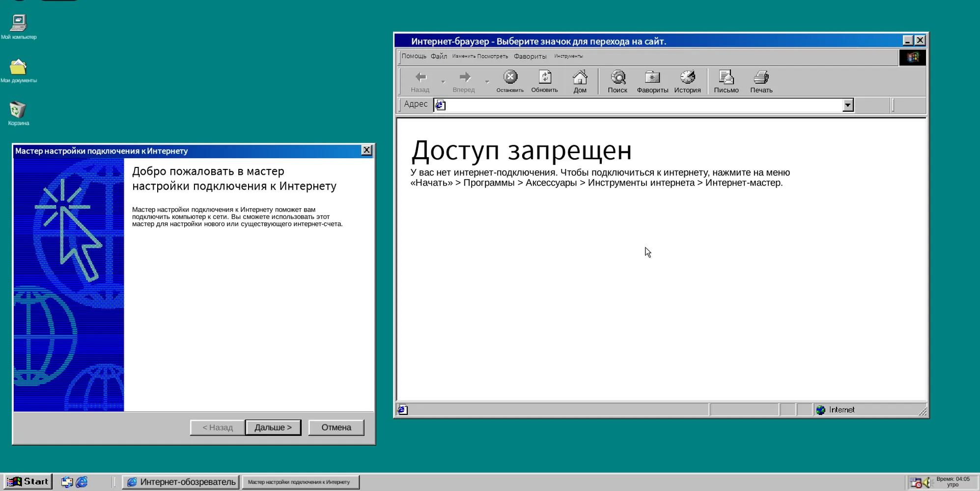Close the Internet connection wizard dialog
980x491 pixels.
coord(366,150)
